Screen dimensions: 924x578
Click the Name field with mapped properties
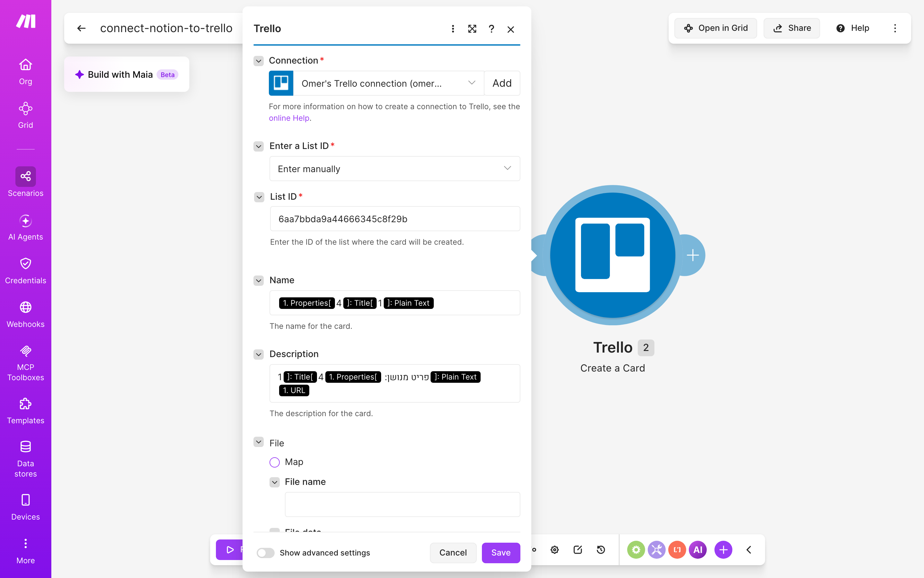click(x=395, y=303)
